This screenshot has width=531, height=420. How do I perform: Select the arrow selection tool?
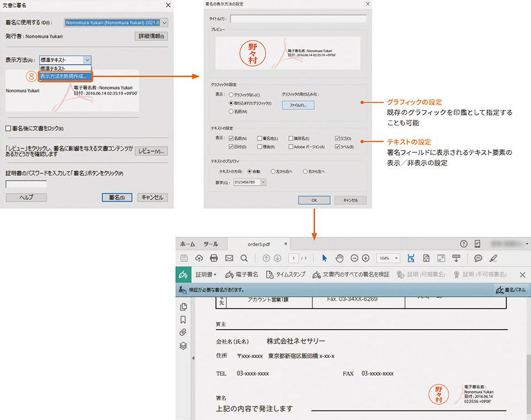[x=325, y=258]
